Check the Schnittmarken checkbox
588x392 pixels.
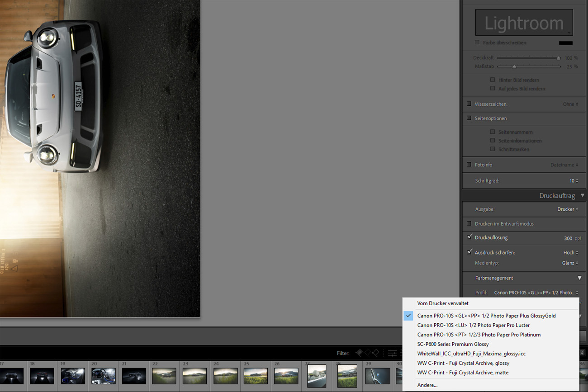pyautogui.click(x=493, y=149)
